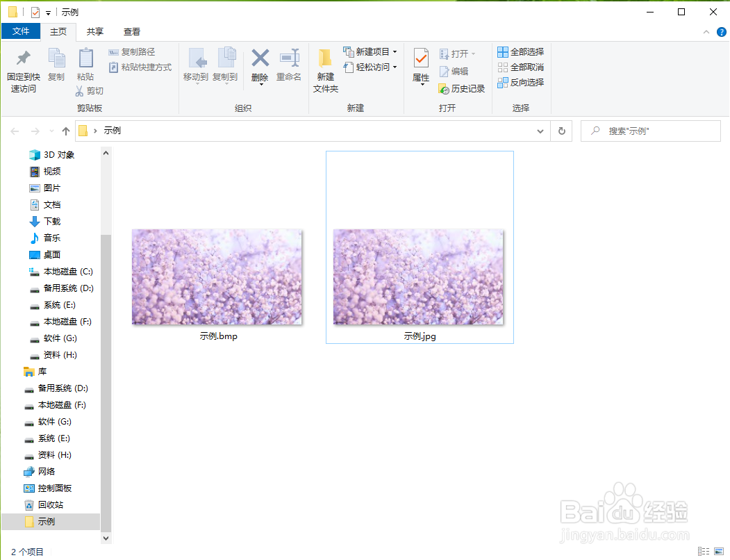This screenshot has height=560, width=730.
Task: Click Invert selection in the ribbon
Action: tap(520, 83)
